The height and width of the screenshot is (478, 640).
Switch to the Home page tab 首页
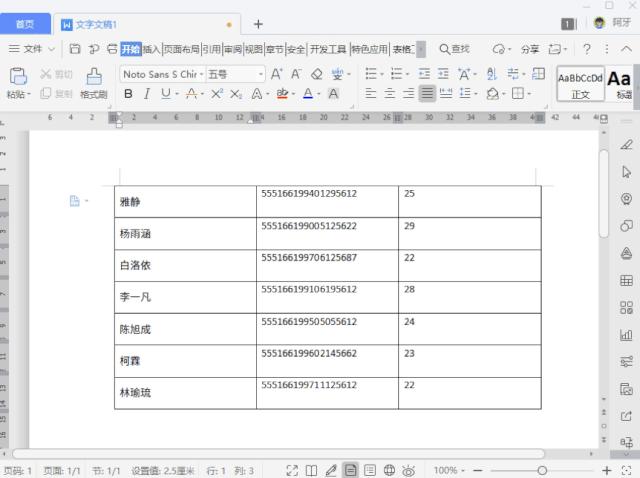pos(25,24)
